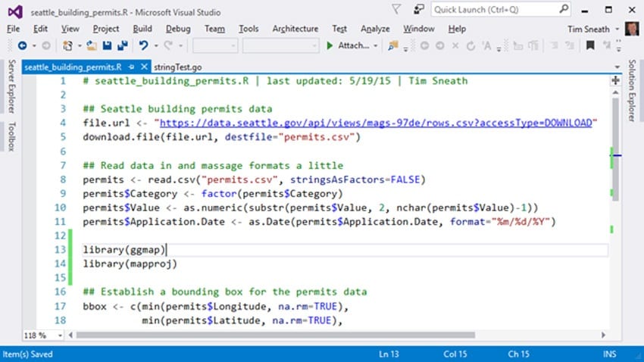Click the Find in Files toolbar icon
The width and height of the screenshot is (644, 362).
(x=392, y=45)
